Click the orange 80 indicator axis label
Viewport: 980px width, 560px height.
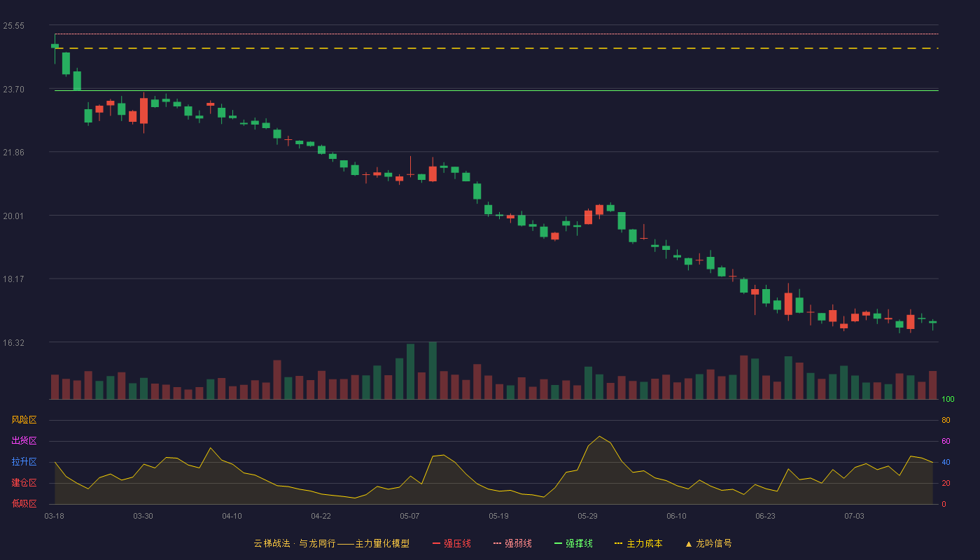pyautogui.click(x=946, y=421)
